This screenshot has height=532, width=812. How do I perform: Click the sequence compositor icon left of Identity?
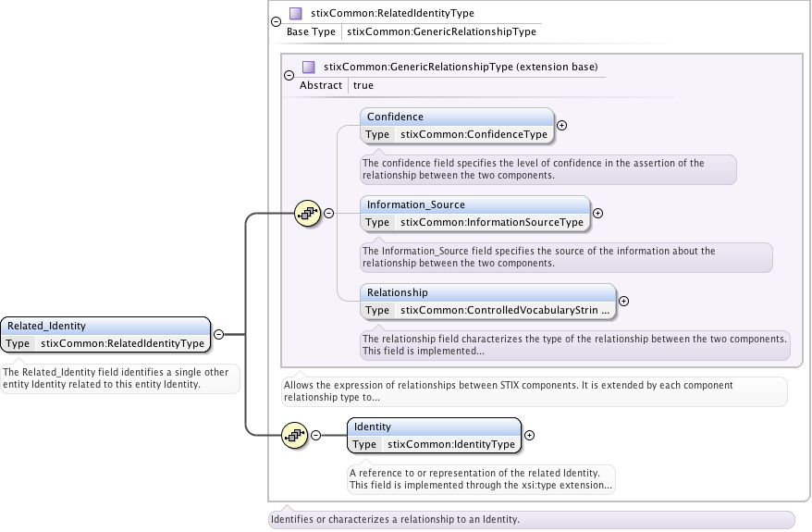[x=294, y=434]
